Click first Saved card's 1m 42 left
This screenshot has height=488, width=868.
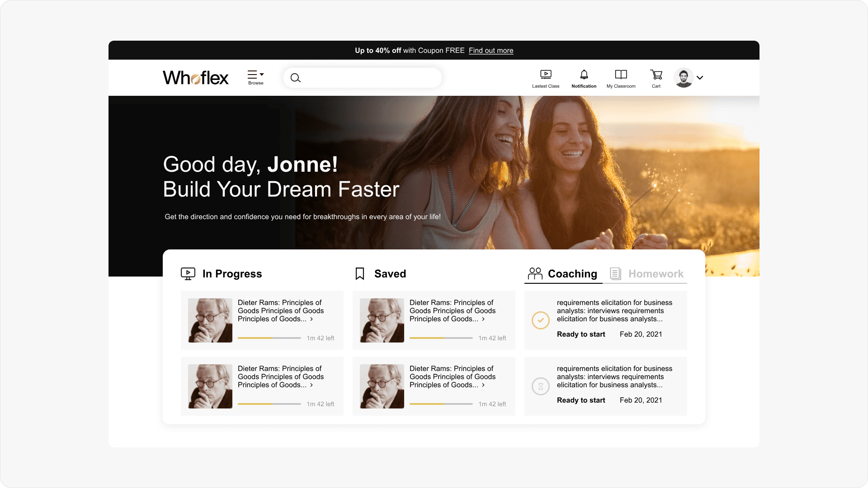point(492,338)
